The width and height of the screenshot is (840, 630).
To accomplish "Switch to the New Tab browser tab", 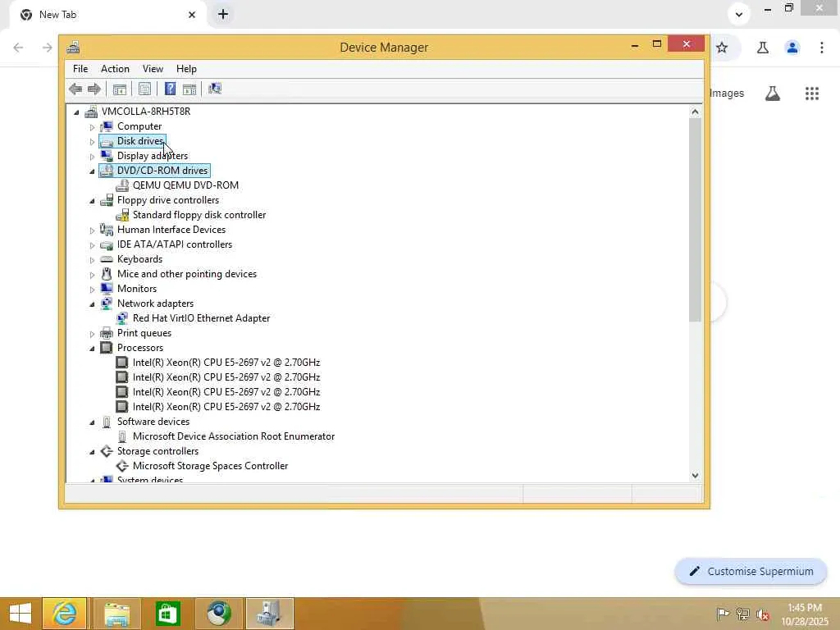I will pos(106,15).
